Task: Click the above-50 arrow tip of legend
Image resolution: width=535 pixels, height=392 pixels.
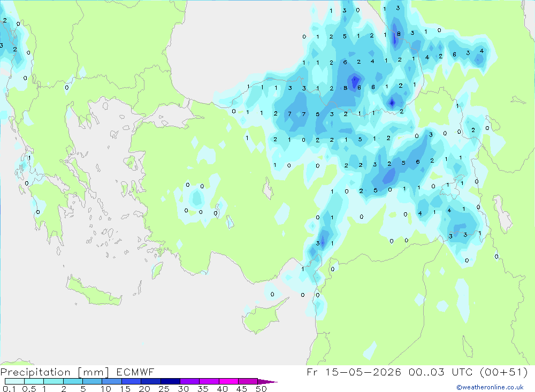Action: click(x=267, y=382)
